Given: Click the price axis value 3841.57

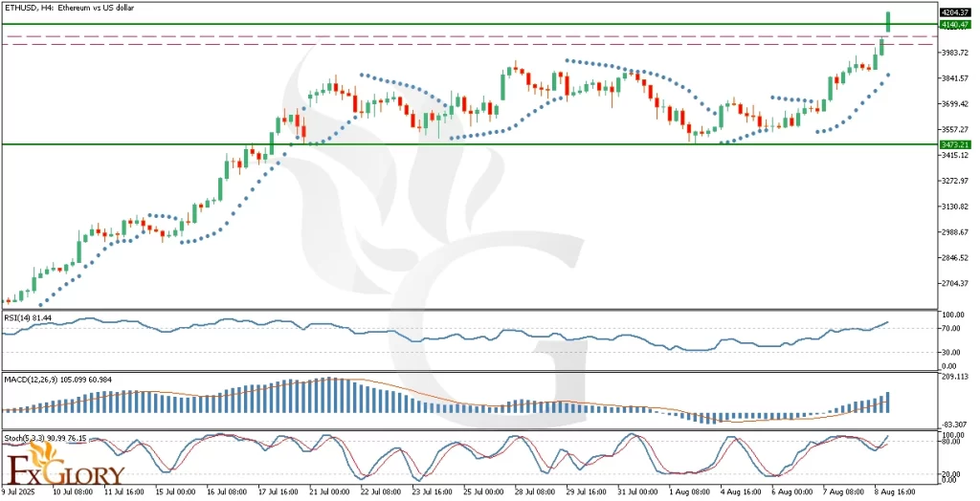Looking at the screenshot, I should pos(956,78).
